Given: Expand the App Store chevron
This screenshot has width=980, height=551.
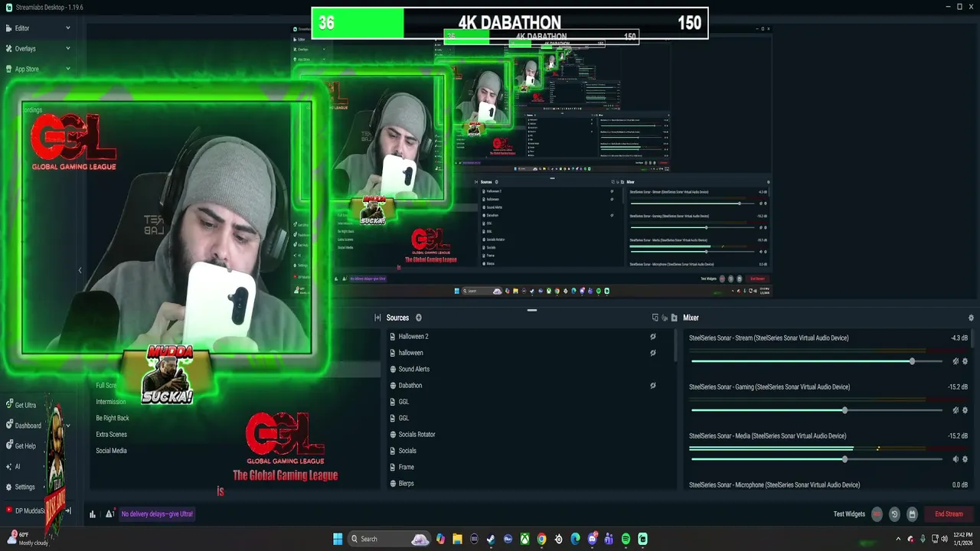Looking at the screenshot, I should point(67,69).
